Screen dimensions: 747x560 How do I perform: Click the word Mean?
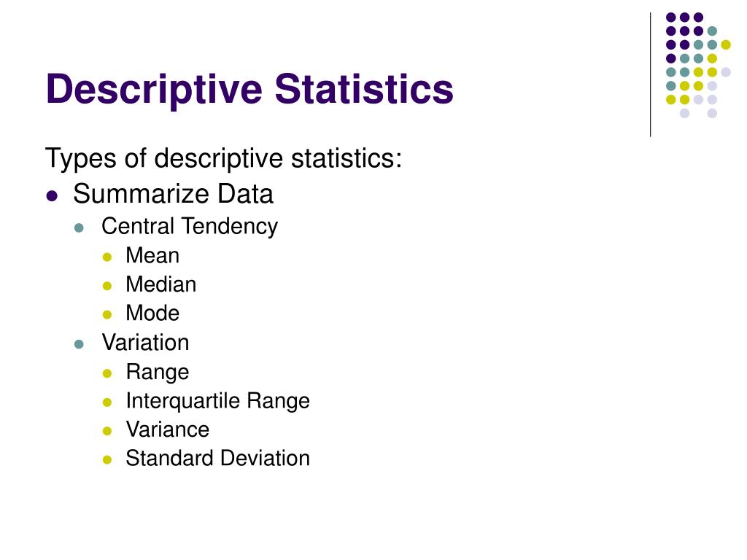tap(152, 256)
